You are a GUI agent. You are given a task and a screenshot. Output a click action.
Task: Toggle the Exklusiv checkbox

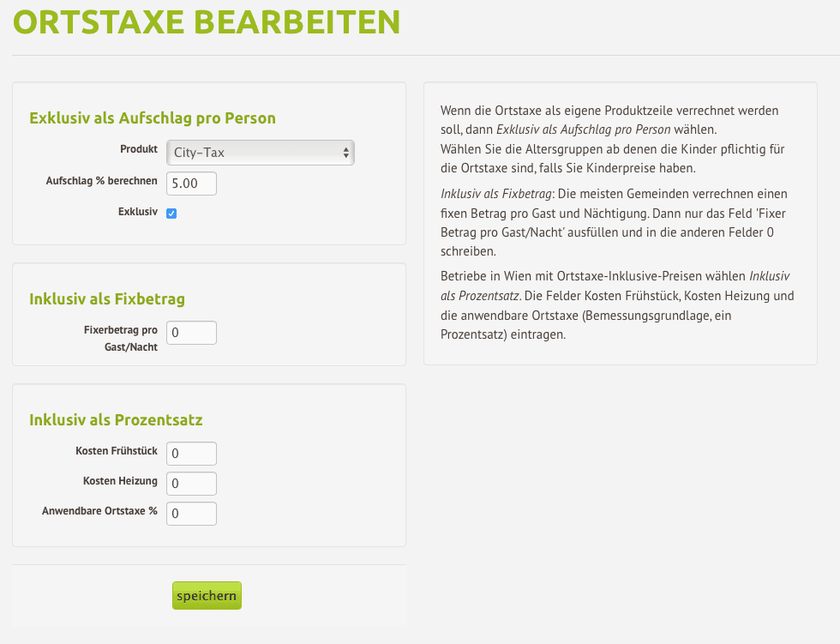(x=171, y=214)
